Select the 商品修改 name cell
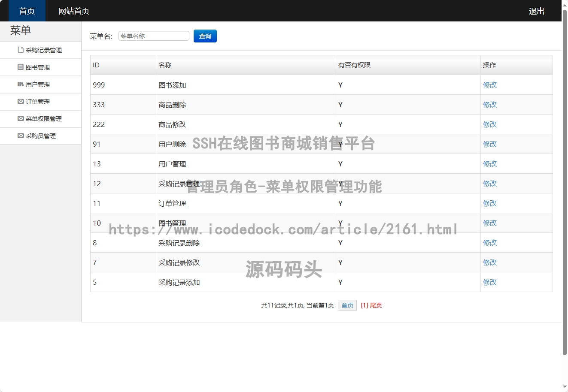 point(246,124)
